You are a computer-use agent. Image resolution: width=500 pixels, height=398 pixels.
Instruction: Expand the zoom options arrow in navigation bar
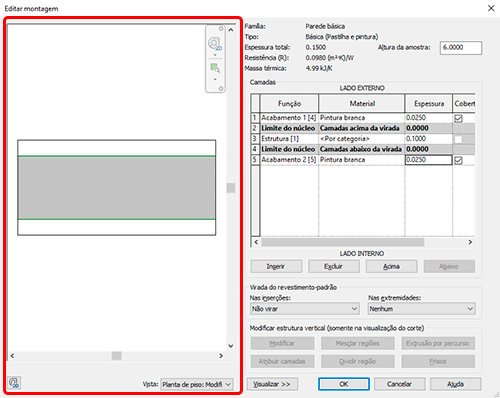(215, 79)
